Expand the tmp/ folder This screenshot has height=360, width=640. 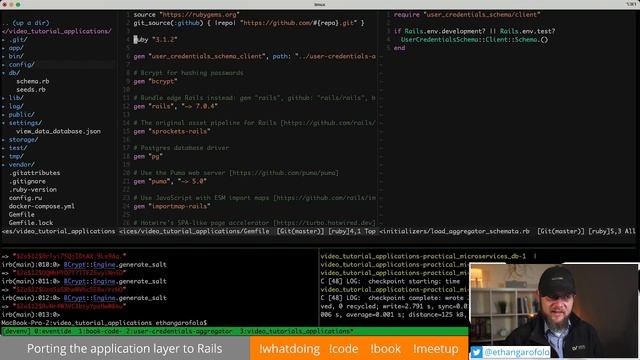pyautogui.click(x=16, y=156)
